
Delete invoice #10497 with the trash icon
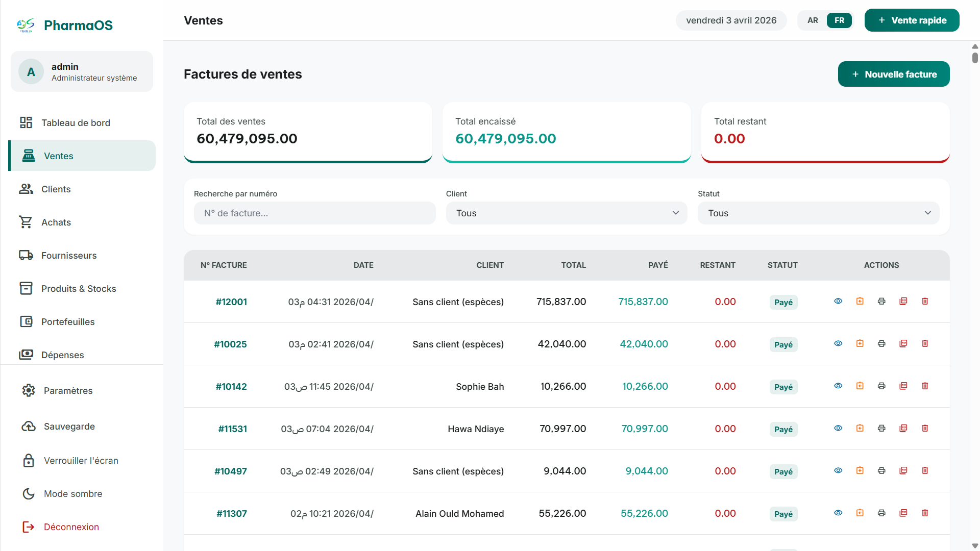(925, 471)
